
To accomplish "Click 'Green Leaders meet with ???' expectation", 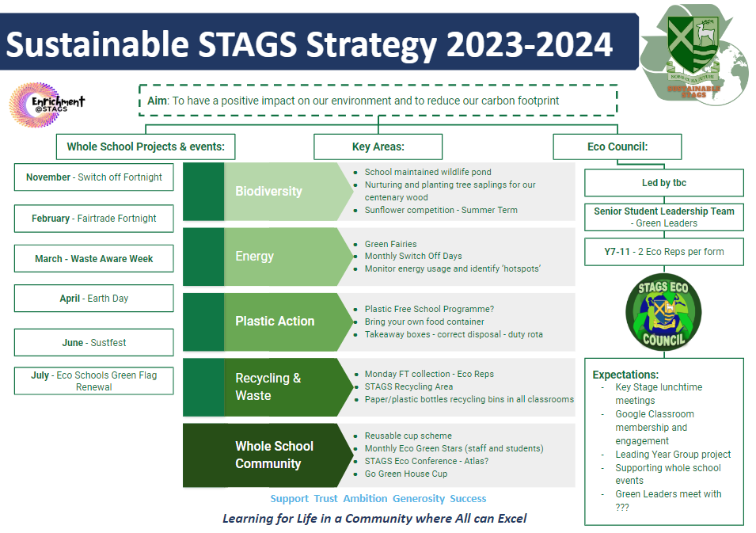I will click(x=668, y=501).
